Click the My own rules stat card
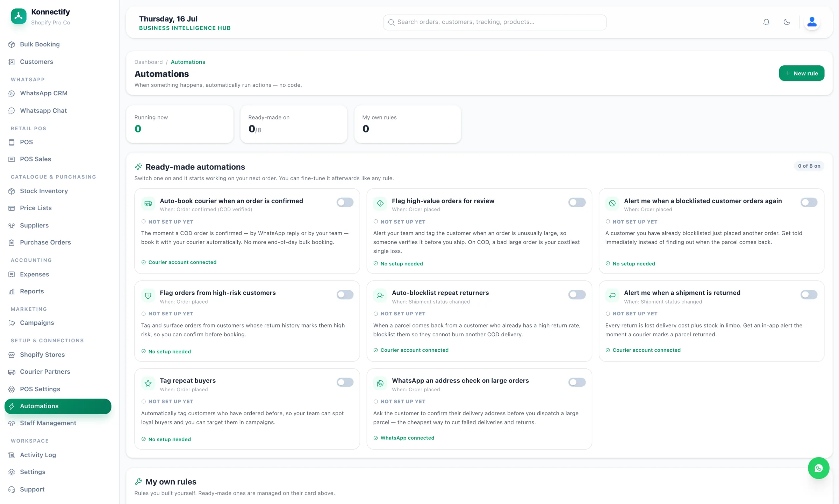 [408, 124]
